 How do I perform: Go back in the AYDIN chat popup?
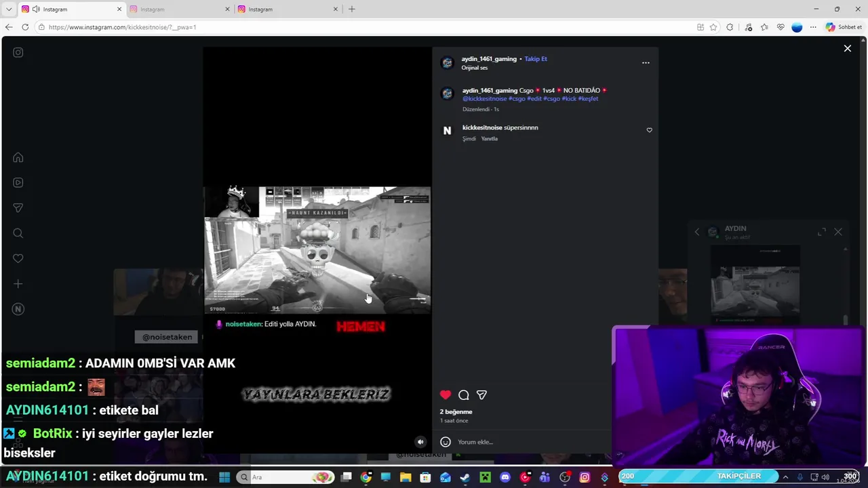(x=697, y=232)
